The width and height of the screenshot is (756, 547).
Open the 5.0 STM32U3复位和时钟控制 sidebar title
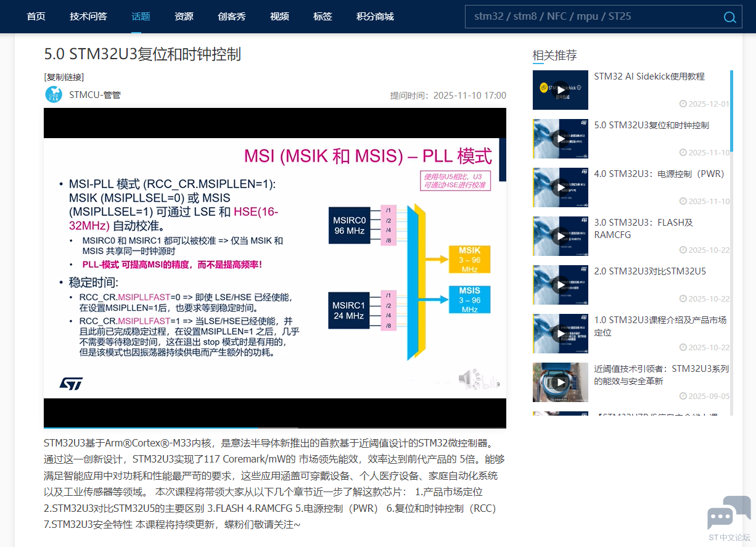coord(652,125)
